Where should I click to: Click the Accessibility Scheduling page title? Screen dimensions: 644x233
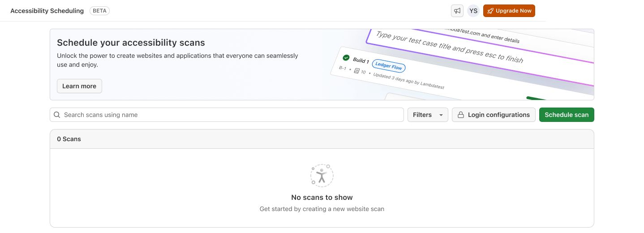pyautogui.click(x=47, y=11)
